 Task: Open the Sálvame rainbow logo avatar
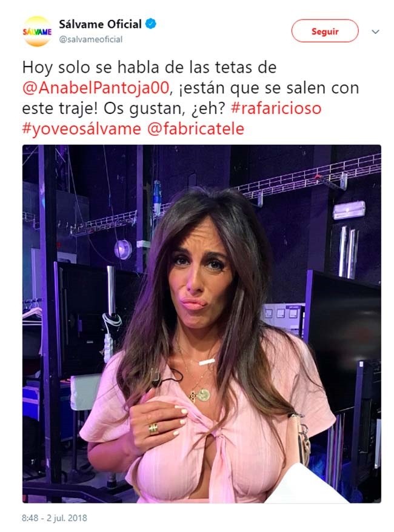click(37, 32)
